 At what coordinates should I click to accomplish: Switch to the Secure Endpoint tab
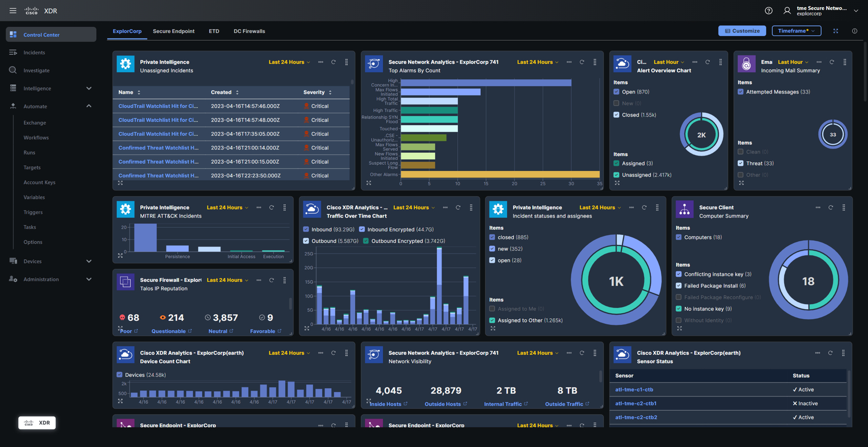point(173,31)
